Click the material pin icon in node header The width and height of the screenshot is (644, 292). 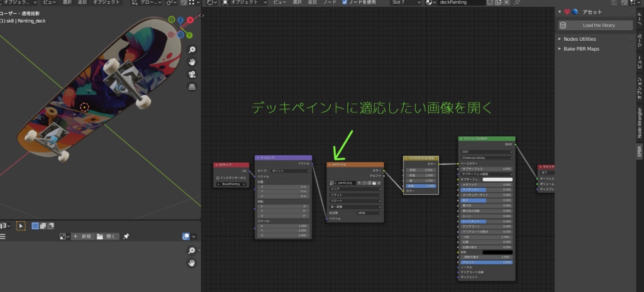517,3
